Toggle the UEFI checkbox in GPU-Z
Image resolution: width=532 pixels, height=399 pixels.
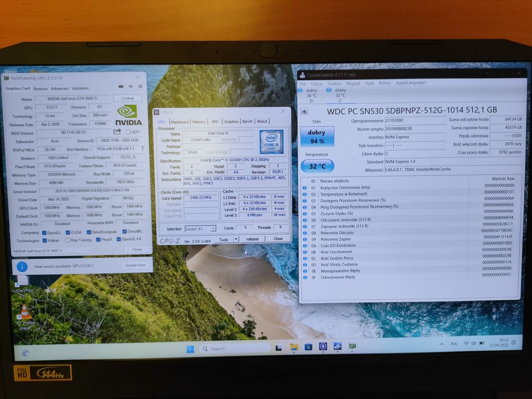[128, 132]
